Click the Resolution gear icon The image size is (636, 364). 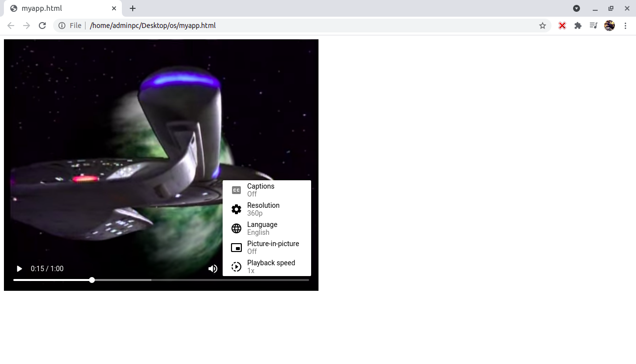pos(236,209)
